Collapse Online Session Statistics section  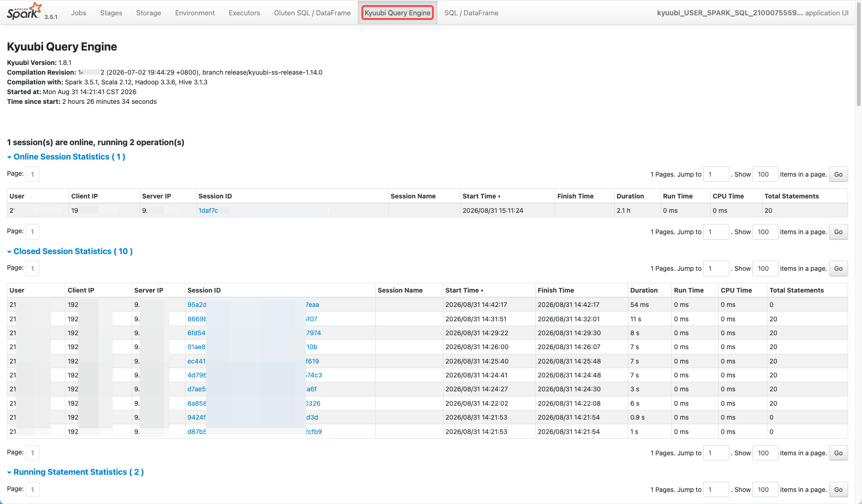coord(66,157)
